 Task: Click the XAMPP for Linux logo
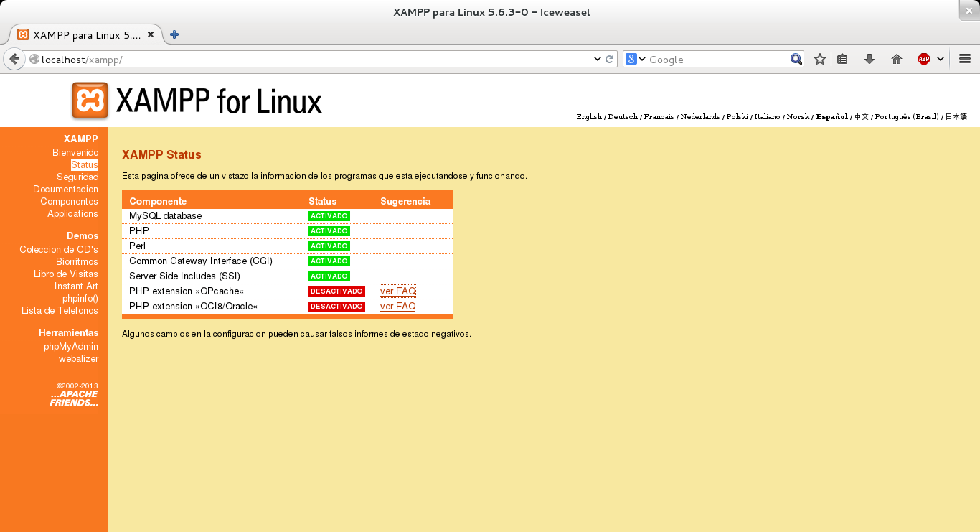[197, 101]
